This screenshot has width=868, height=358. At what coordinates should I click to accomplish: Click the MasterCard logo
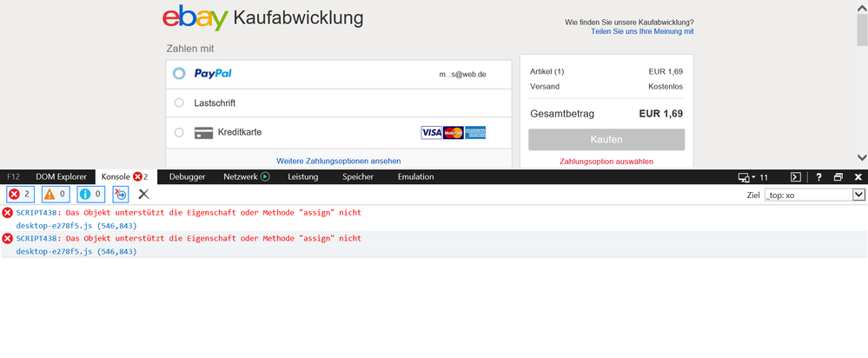coord(454,133)
